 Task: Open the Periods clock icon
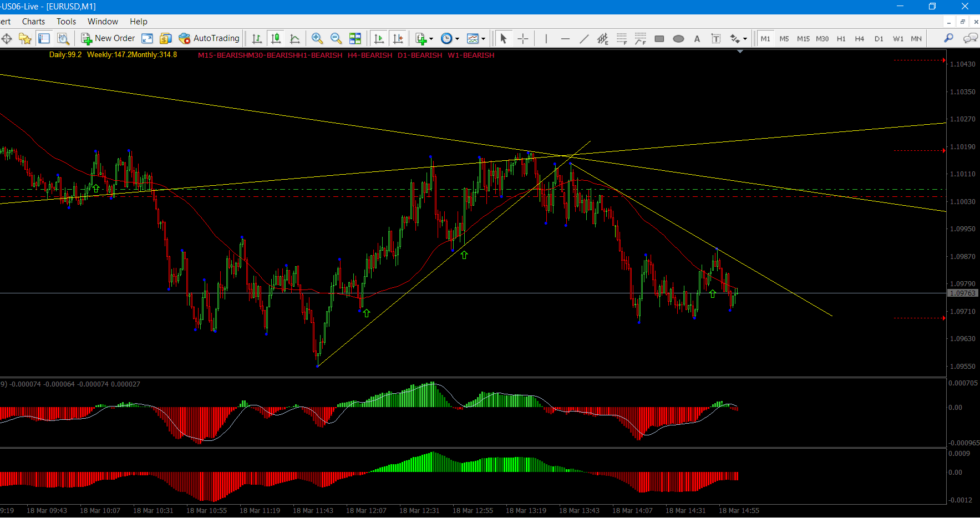point(446,38)
